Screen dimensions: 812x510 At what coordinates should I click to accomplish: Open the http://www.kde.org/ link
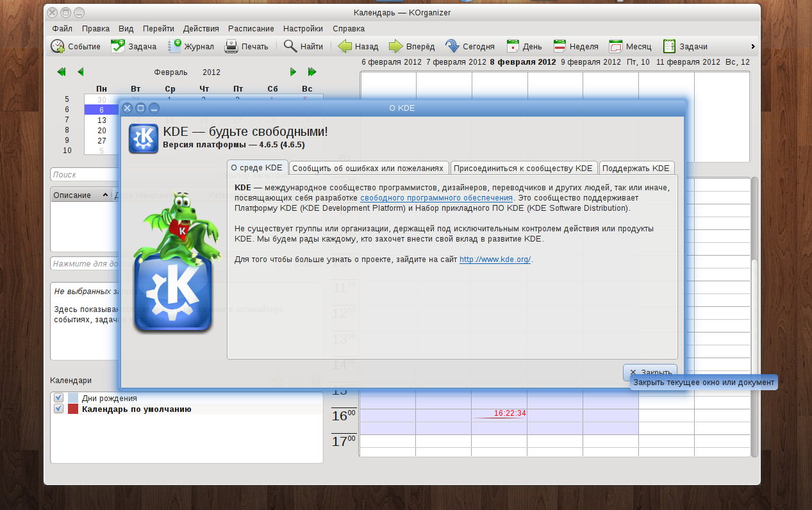[495, 259]
